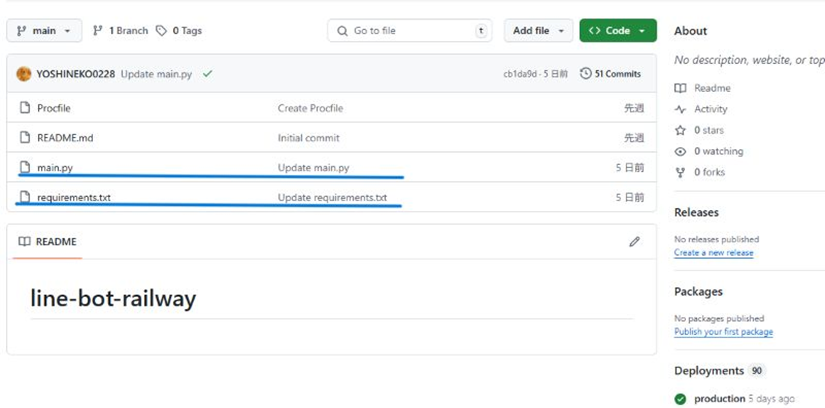The width and height of the screenshot is (825, 408).
Task: Open the Readme link in About
Action: [712, 88]
